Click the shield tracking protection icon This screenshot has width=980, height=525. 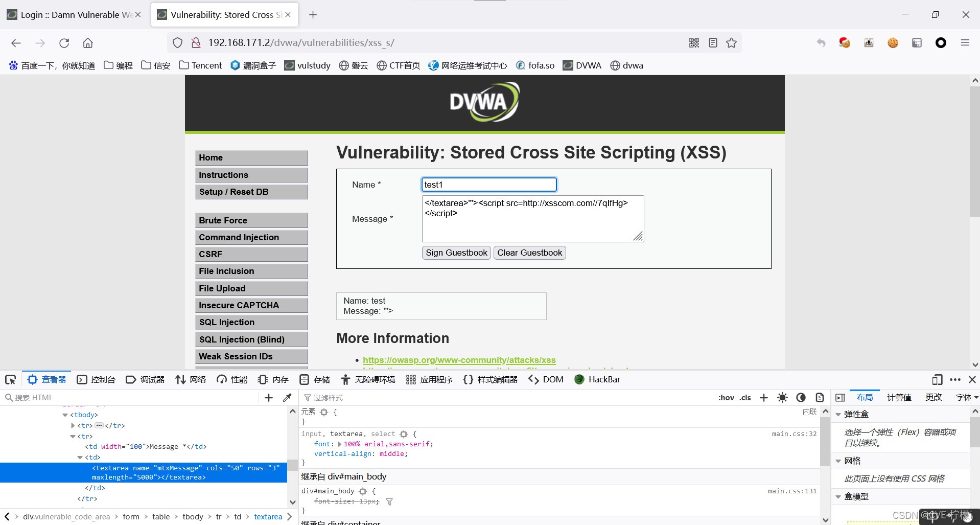(177, 43)
